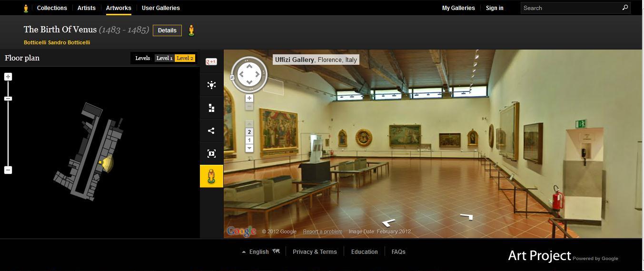Pan right using the navigation compass arrow

(258, 74)
